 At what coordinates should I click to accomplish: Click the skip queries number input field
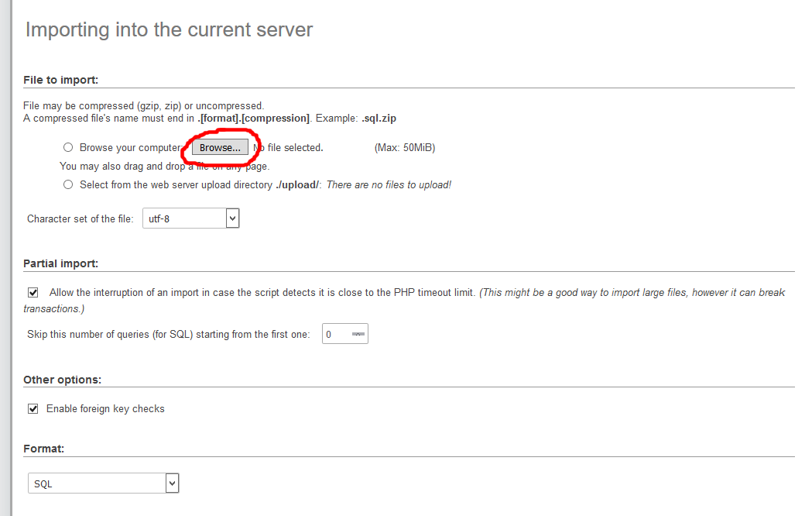pyautogui.click(x=337, y=334)
